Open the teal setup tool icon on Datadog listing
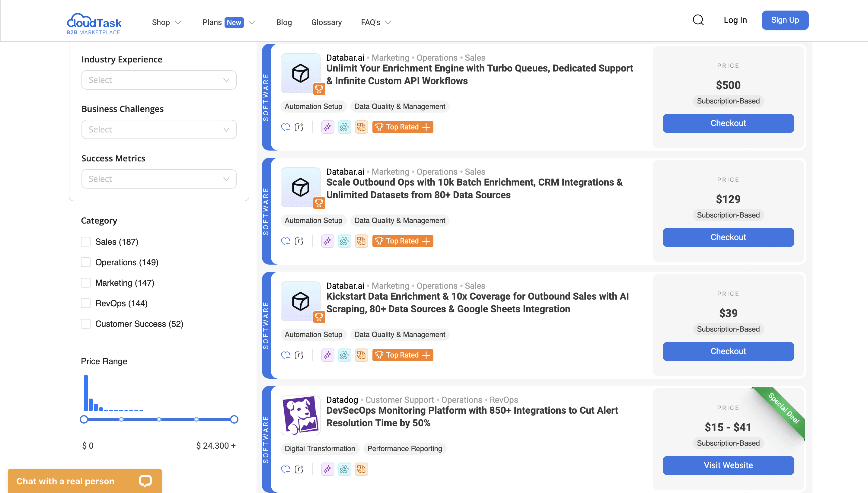Screen dimensions: 868x493 [x=344, y=469]
